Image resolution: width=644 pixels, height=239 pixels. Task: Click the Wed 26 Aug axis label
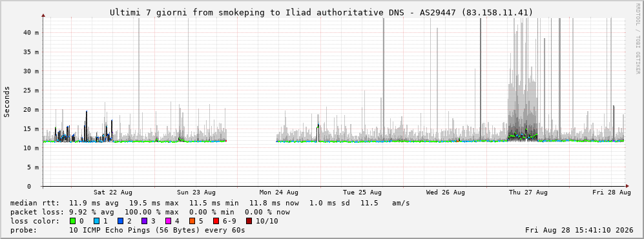[446, 192]
